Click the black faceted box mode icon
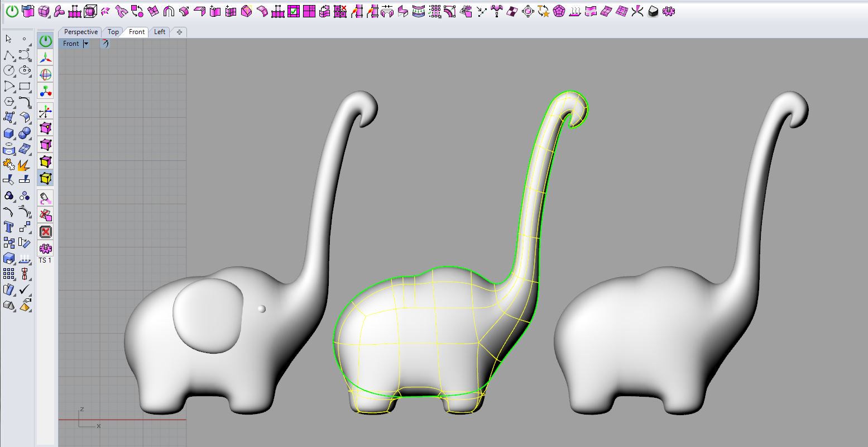Screen dimensions: 868x447 654,11
